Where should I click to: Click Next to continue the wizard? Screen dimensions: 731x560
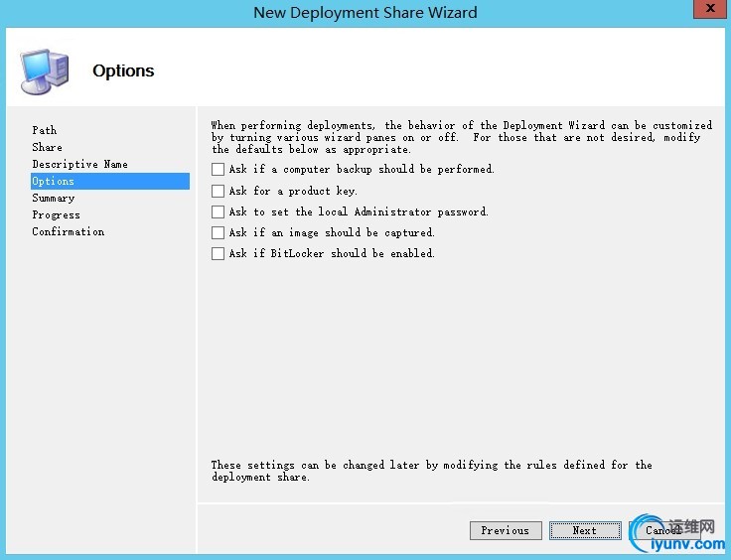tap(585, 530)
